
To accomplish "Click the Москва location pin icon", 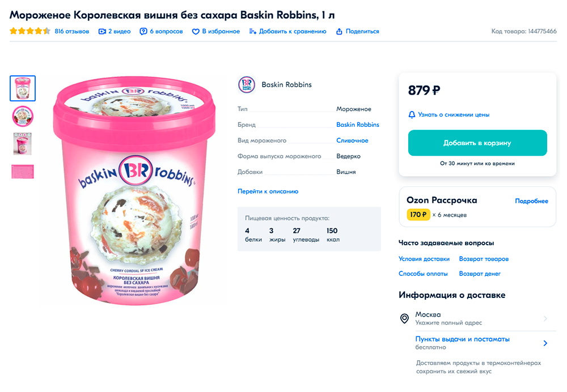I will (405, 318).
